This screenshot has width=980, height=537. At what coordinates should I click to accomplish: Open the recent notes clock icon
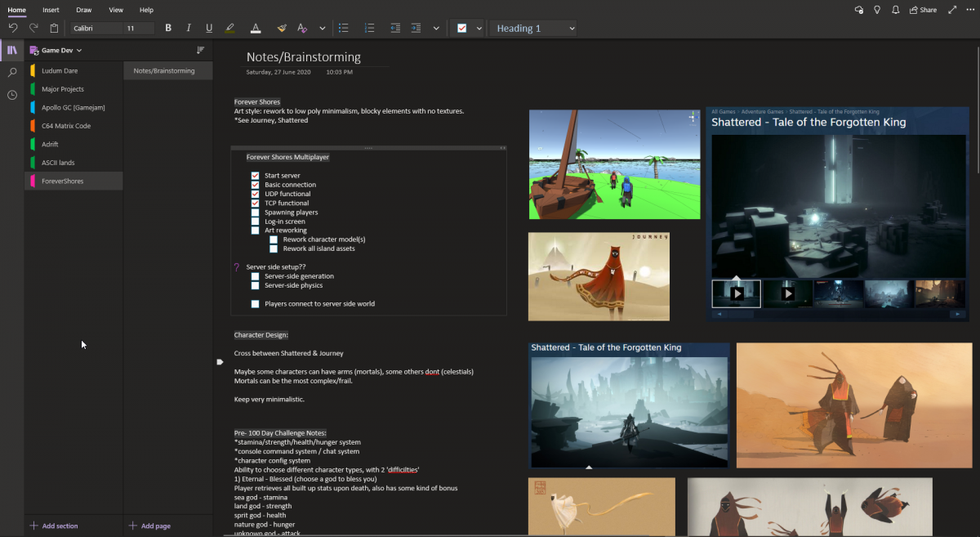[x=12, y=95]
